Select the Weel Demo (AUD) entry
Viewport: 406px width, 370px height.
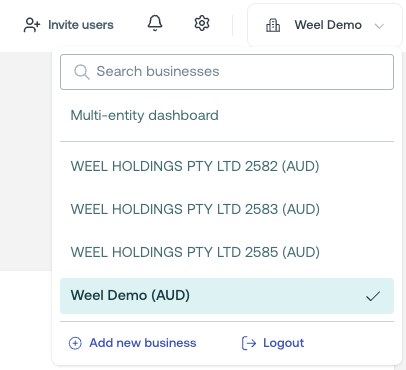coord(227,296)
